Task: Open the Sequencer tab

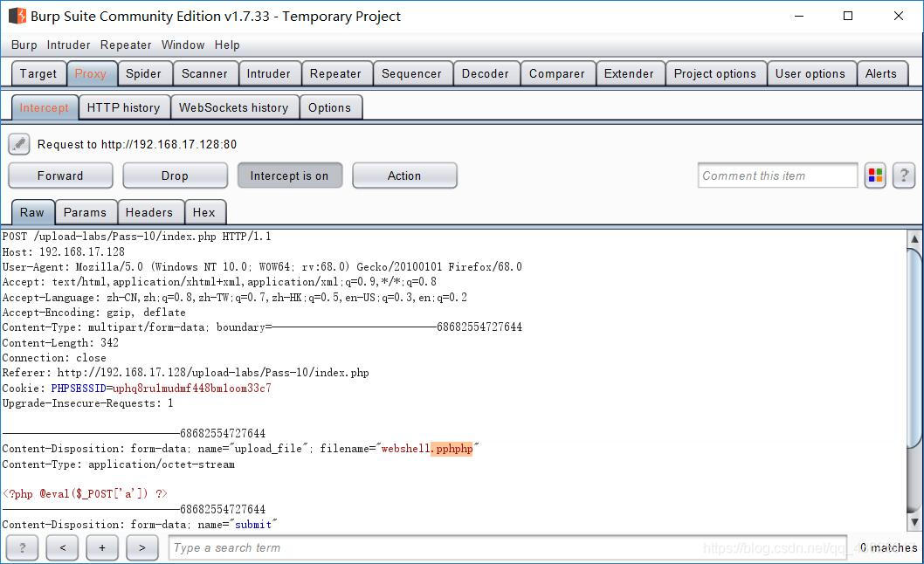Action: pyautogui.click(x=411, y=73)
